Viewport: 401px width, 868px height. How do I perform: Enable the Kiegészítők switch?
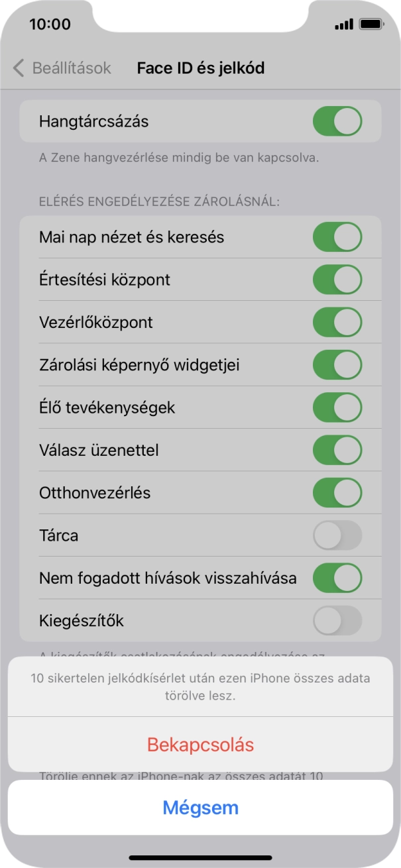point(339,621)
